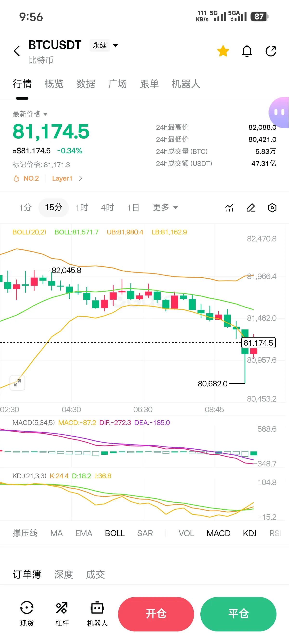This screenshot has width=289, height=644.
Task: Toggle the VOL indicator
Action: [186, 533]
